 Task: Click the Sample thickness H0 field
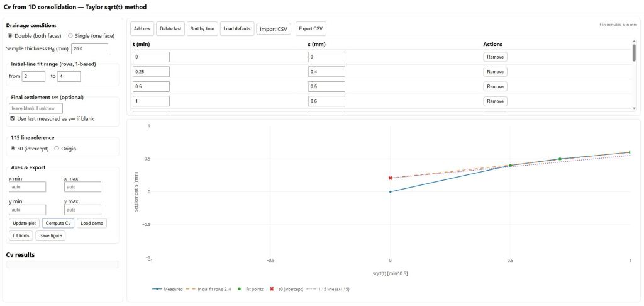90,48
